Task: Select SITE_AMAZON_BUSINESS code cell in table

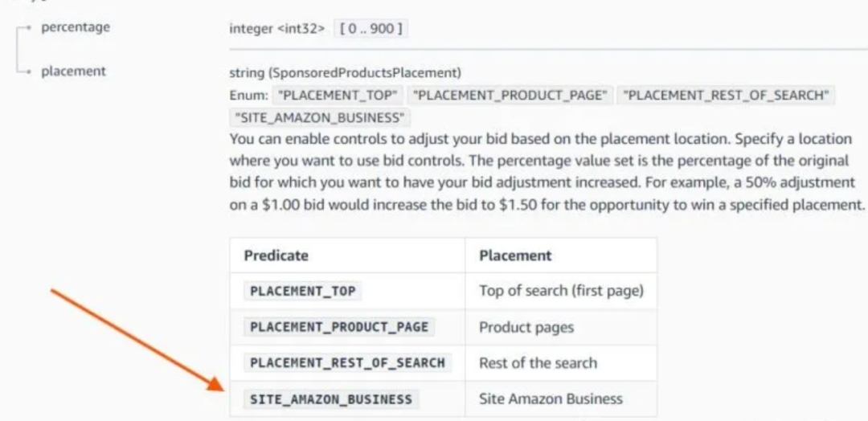Action: coord(331,399)
